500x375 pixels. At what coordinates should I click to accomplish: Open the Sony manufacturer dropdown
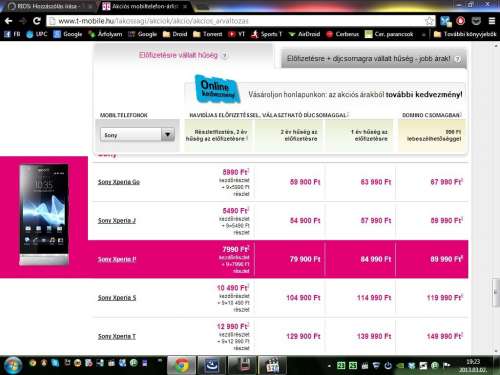[138, 135]
